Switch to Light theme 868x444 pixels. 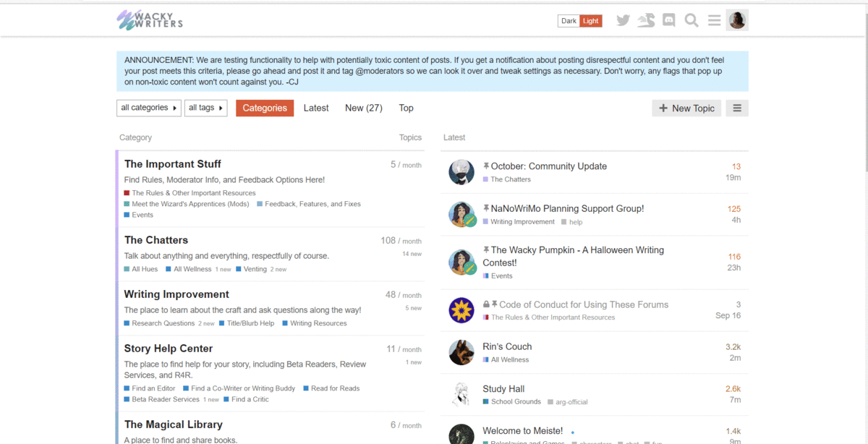[591, 21]
